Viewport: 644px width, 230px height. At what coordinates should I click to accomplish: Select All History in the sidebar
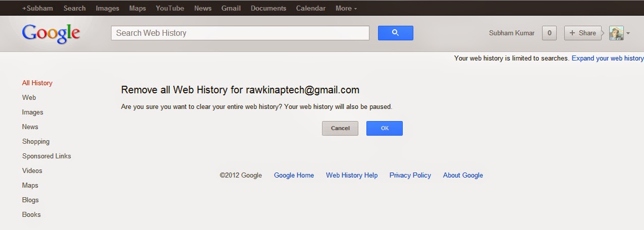click(37, 83)
